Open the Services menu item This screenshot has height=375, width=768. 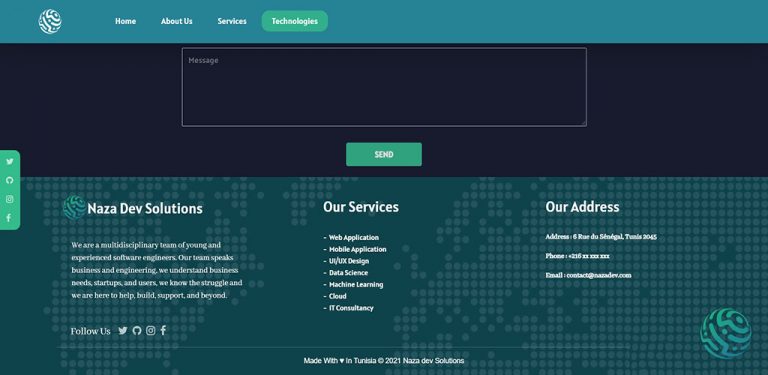pos(232,21)
